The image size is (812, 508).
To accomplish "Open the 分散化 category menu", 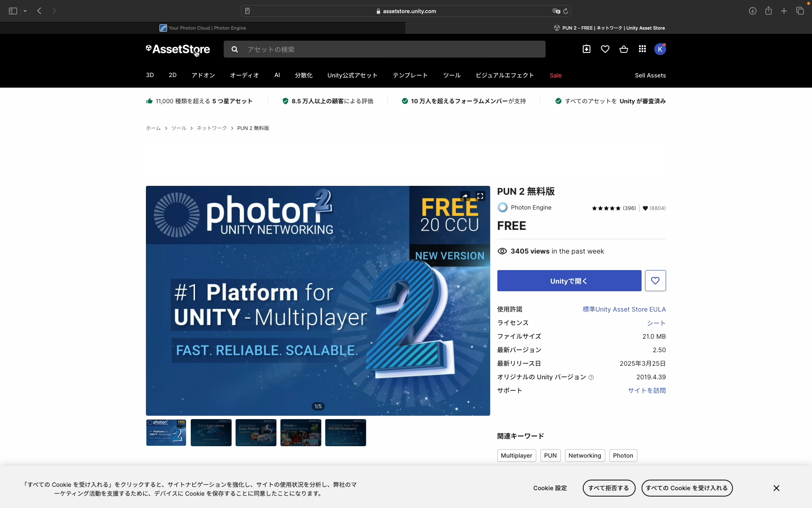I will point(304,75).
